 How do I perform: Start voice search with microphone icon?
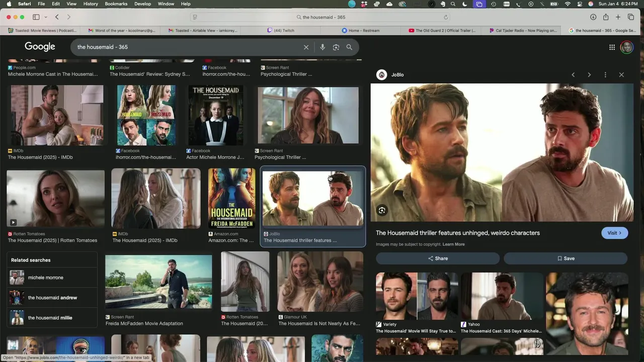323,47
